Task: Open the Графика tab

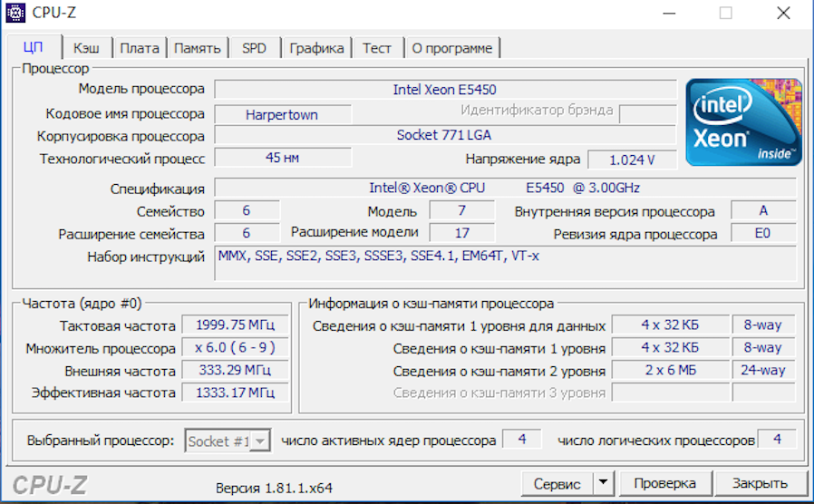Action: 316,48
